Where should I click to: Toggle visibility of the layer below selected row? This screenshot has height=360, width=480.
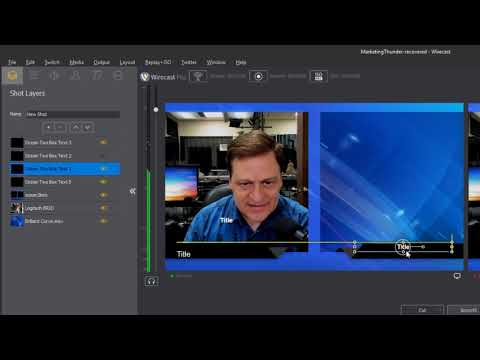pyautogui.click(x=103, y=182)
